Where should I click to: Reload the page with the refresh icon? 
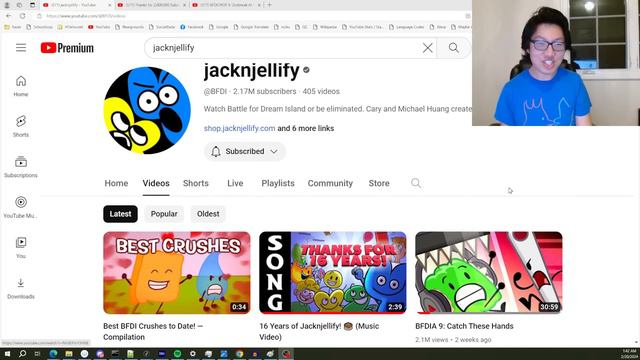[x=22, y=16]
